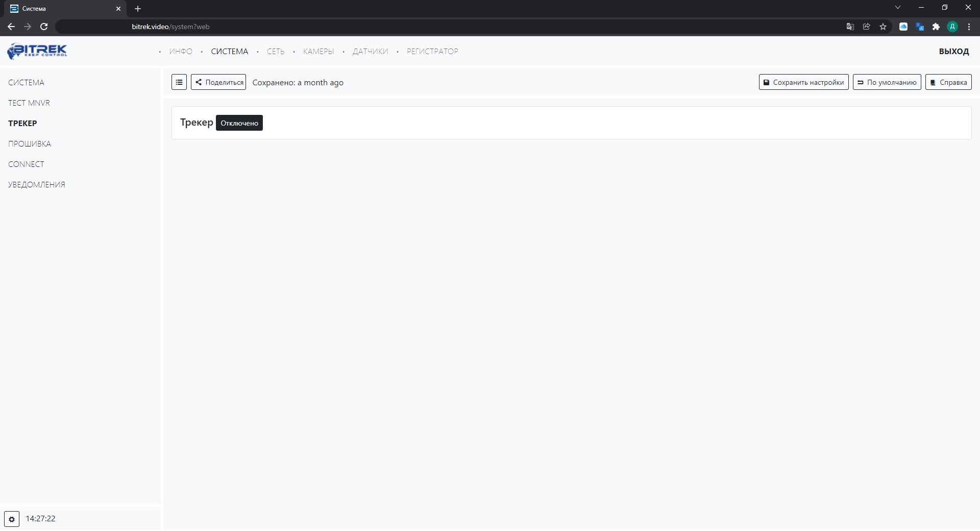Click the list menu icon button
This screenshot has width=980, height=531.
[179, 82]
